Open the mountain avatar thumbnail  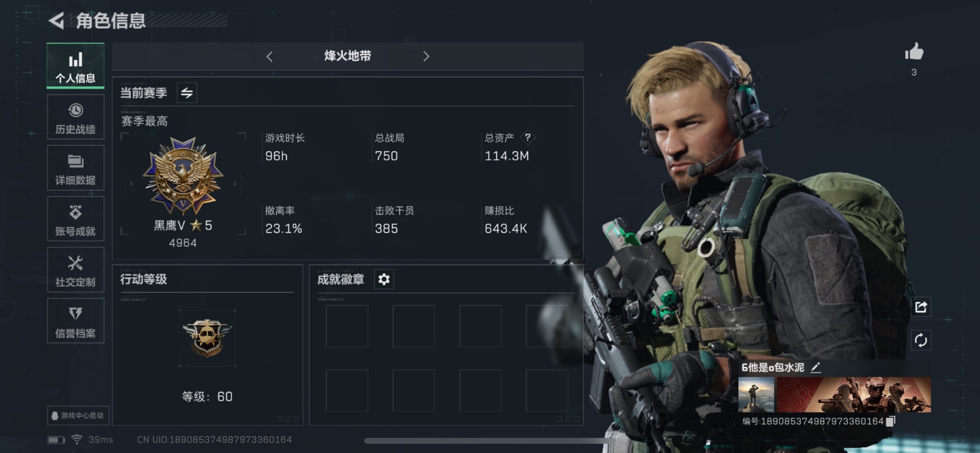[756, 395]
